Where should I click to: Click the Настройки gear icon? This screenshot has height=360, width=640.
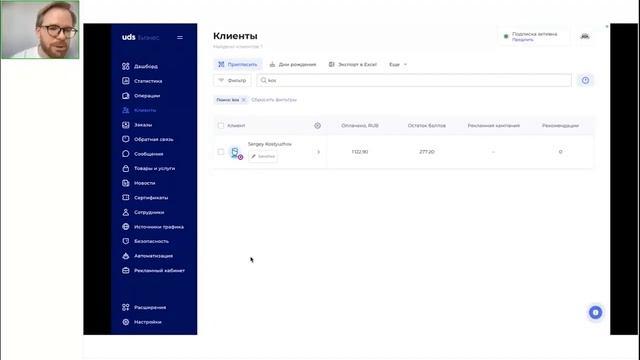pos(126,322)
